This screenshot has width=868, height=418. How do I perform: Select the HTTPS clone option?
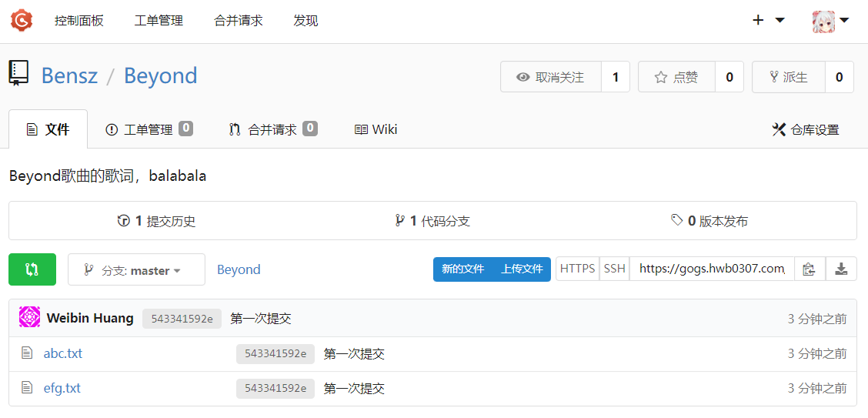tap(577, 269)
